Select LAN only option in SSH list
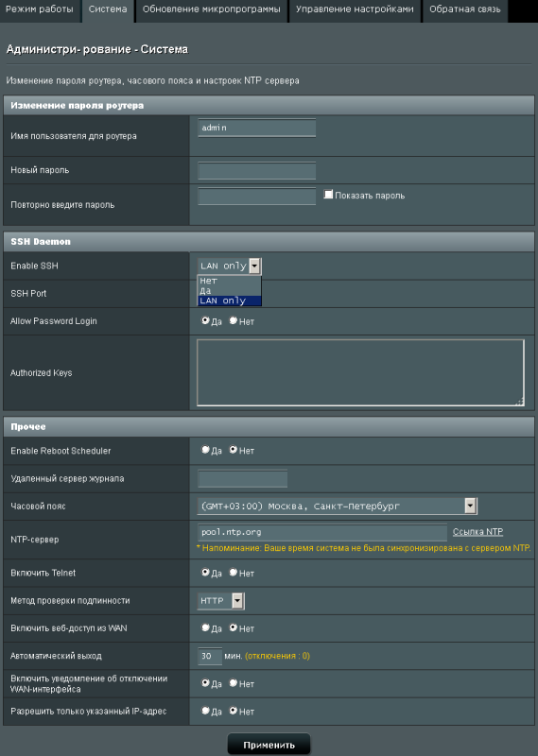Viewport: 538px width, 756px height. point(229,301)
